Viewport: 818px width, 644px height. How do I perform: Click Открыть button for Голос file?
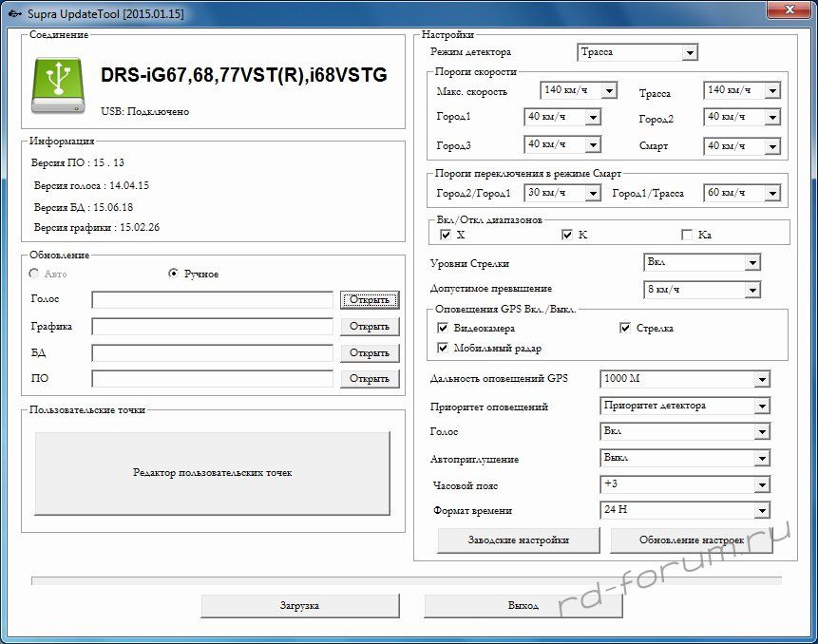(370, 300)
